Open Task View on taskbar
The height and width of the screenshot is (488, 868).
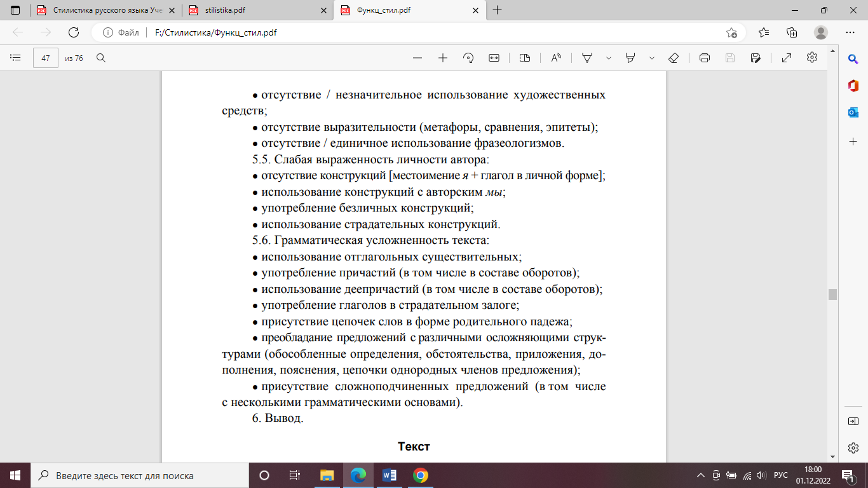295,475
